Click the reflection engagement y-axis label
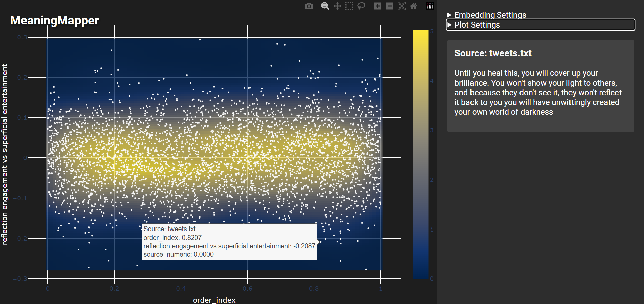644x304 pixels. pos(5,154)
